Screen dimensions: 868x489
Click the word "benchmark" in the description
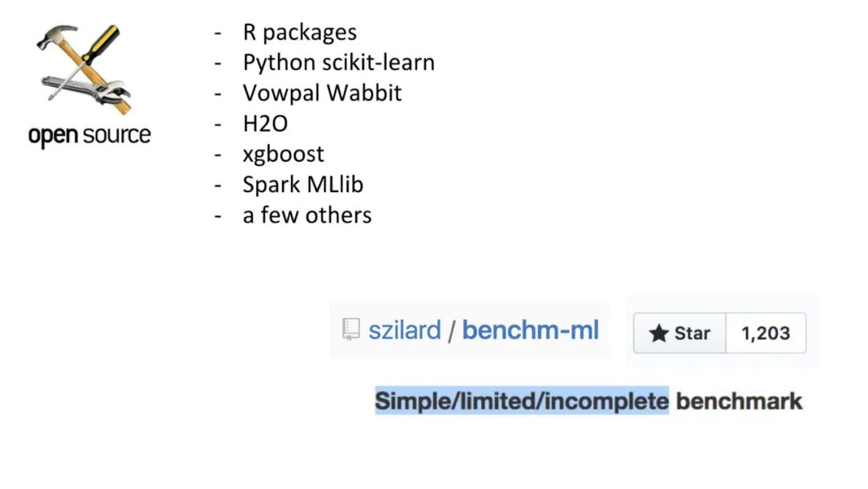(x=739, y=401)
